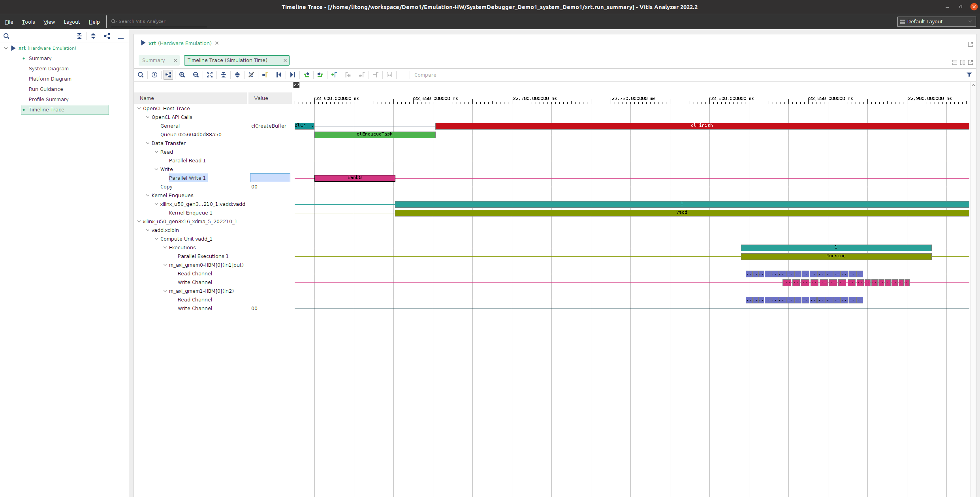Close the Summary tab
Image resolution: width=980 pixels, height=497 pixels.
(x=175, y=60)
